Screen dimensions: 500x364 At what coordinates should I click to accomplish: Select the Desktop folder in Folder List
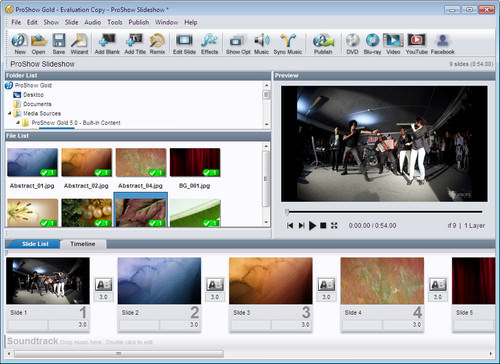coord(33,95)
